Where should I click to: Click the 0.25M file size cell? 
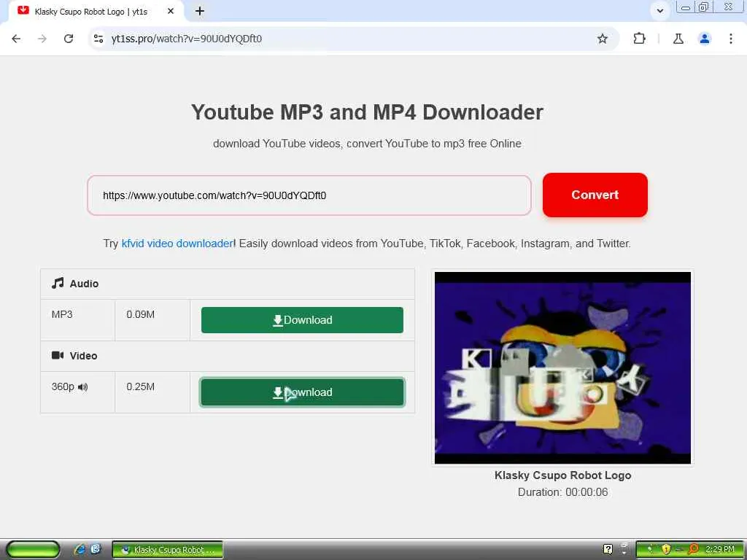(x=152, y=392)
